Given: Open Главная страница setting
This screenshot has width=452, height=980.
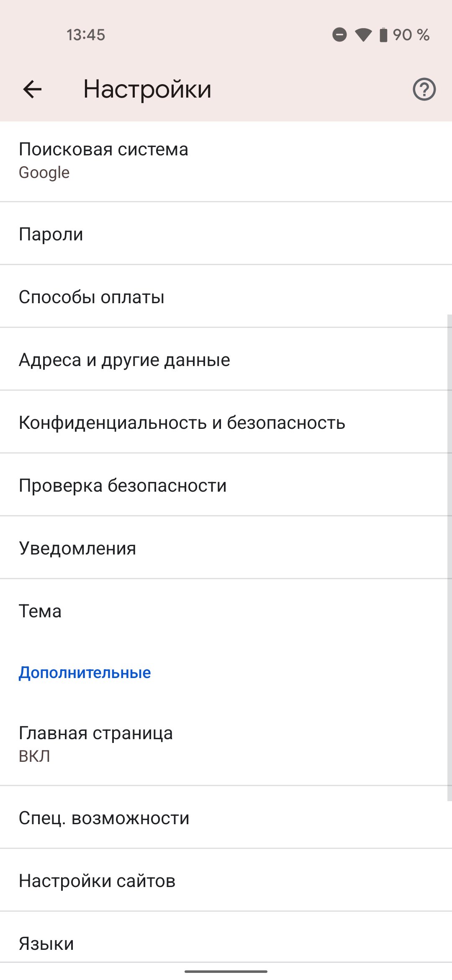Looking at the screenshot, I should point(226,745).
